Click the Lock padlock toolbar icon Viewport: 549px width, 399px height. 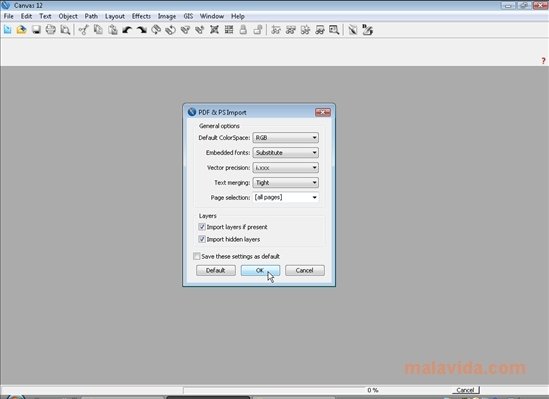point(243,30)
